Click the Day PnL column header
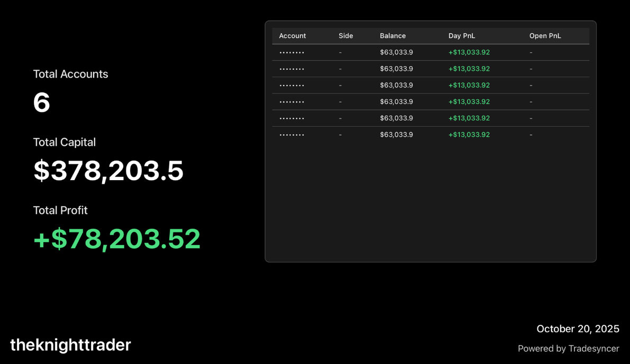The height and width of the screenshot is (364, 630). pos(462,36)
